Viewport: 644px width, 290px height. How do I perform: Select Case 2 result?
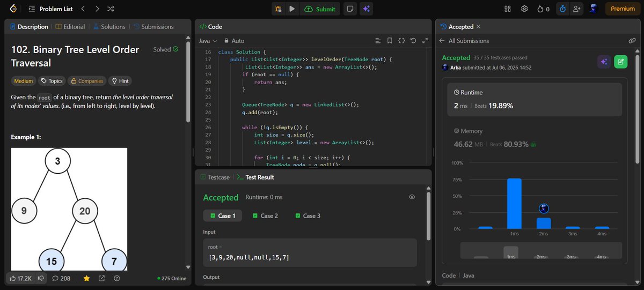265,215
